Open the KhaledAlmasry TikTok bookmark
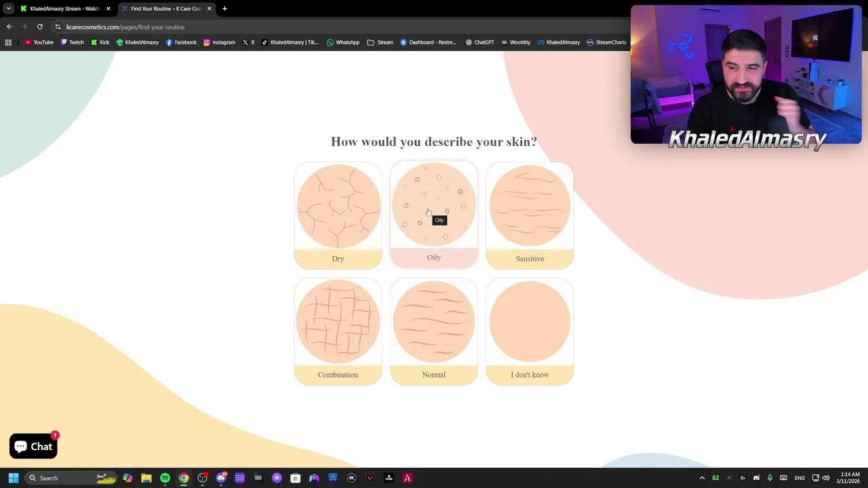Image resolution: width=868 pixels, height=488 pixels. [290, 42]
